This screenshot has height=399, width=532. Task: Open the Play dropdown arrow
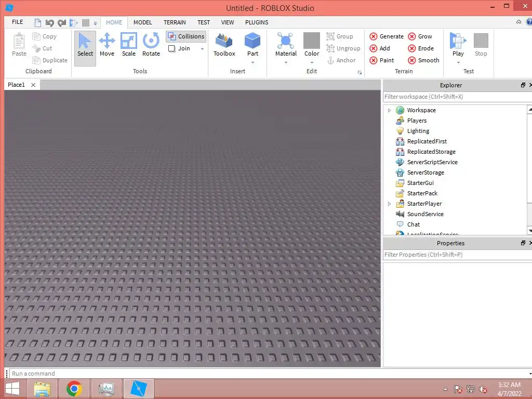coord(458,63)
